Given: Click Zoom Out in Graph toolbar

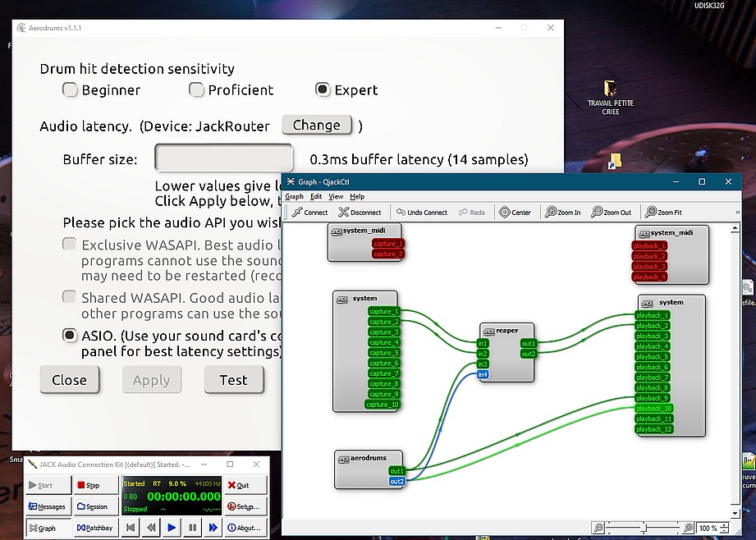Looking at the screenshot, I should click(611, 212).
